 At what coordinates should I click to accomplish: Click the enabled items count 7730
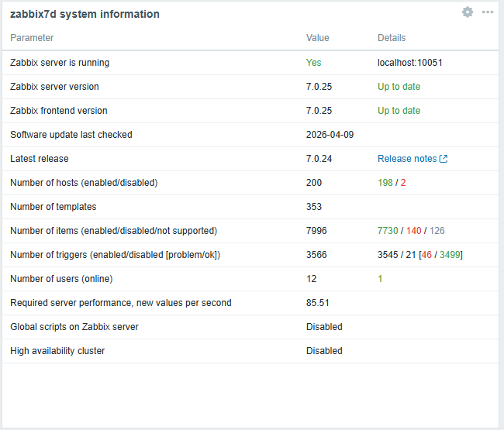388,231
